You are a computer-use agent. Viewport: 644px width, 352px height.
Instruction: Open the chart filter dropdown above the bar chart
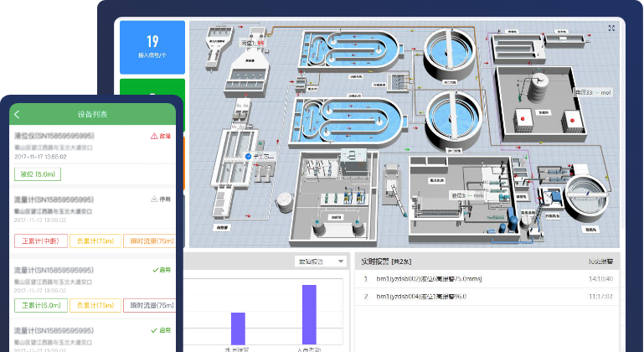(x=322, y=261)
